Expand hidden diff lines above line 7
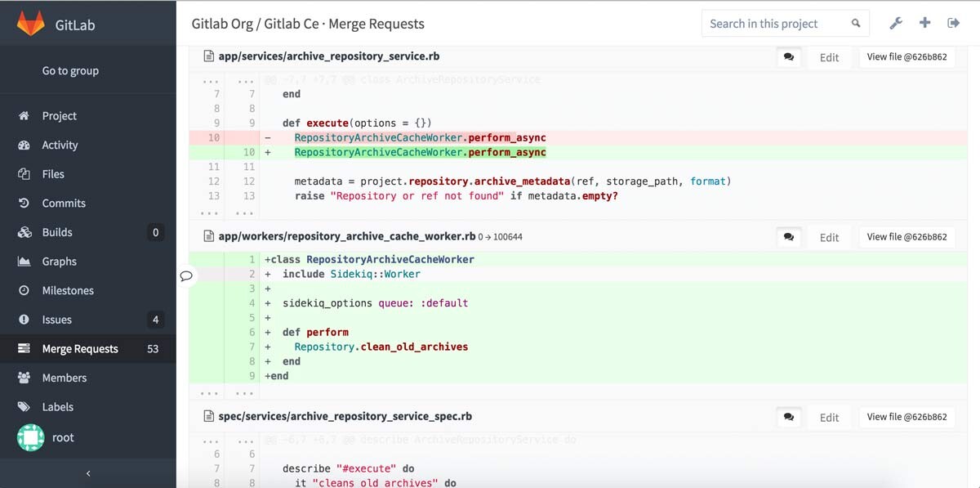This screenshot has width=980, height=488. [209, 80]
